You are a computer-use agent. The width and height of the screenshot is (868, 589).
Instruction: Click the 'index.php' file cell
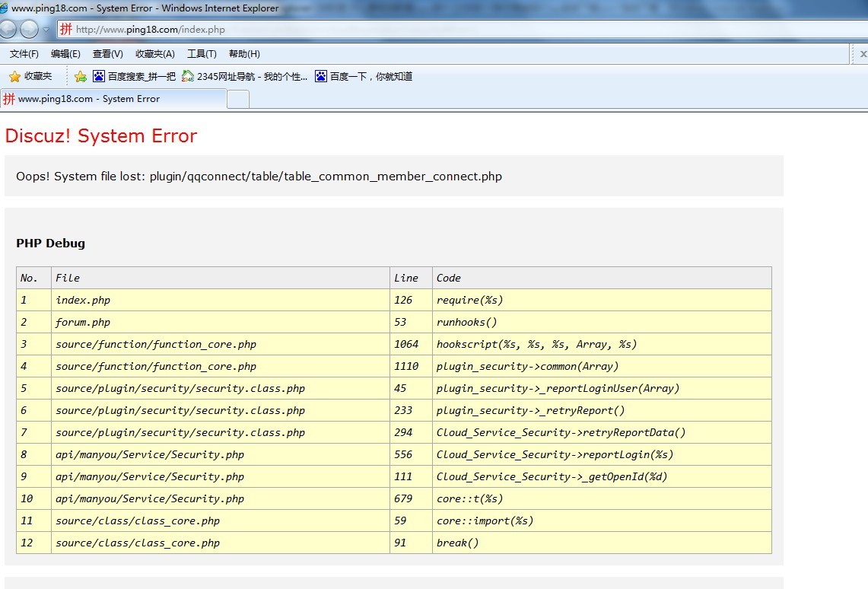221,300
